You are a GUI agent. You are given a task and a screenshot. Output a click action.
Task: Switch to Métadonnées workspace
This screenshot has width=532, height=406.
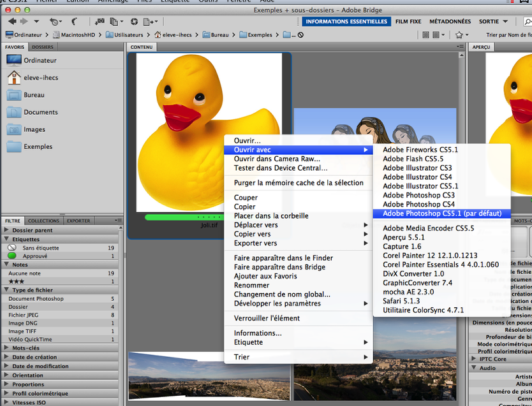[x=450, y=21]
